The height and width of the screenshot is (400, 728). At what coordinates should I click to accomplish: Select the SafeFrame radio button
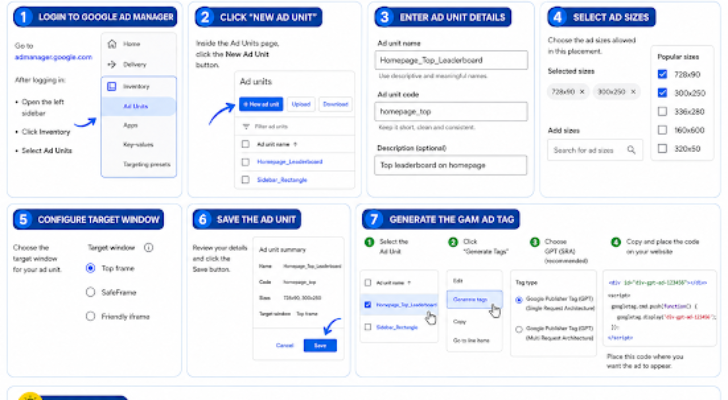pos(91,292)
